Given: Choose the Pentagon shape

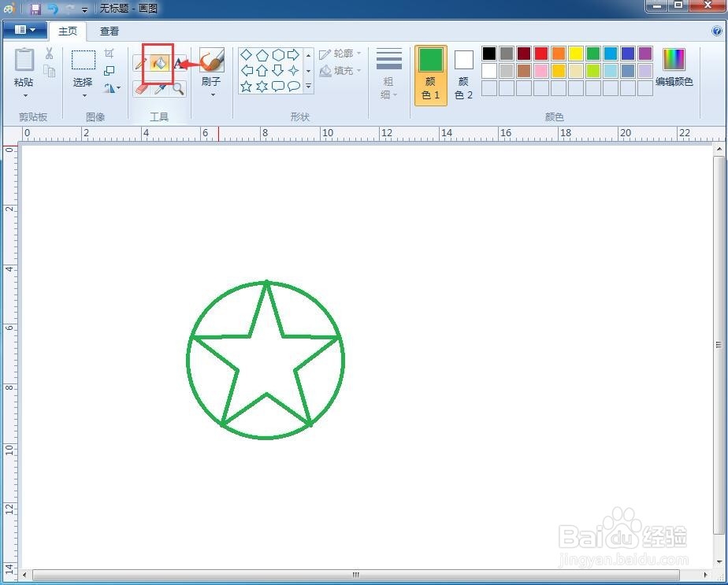Looking at the screenshot, I should (x=262, y=55).
